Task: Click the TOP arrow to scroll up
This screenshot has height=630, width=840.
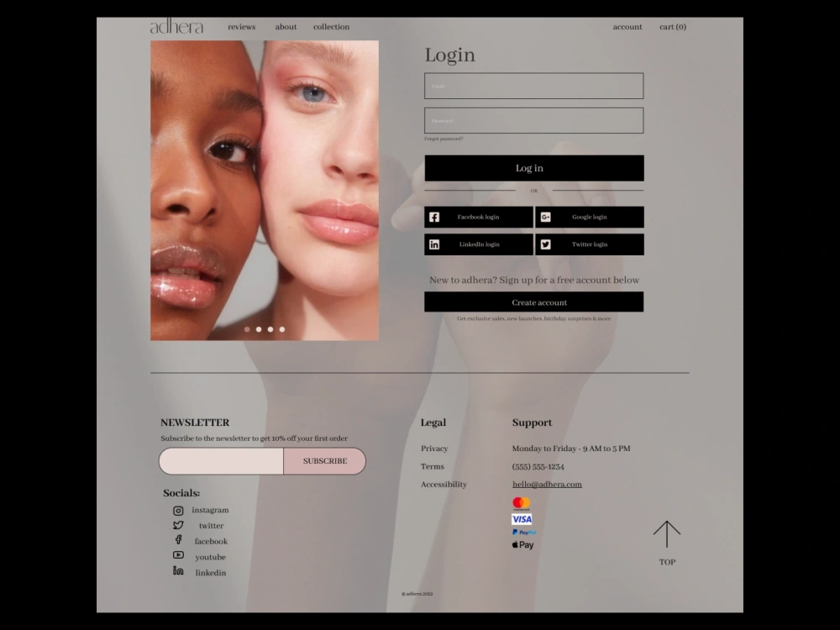Action: tap(667, 534)
